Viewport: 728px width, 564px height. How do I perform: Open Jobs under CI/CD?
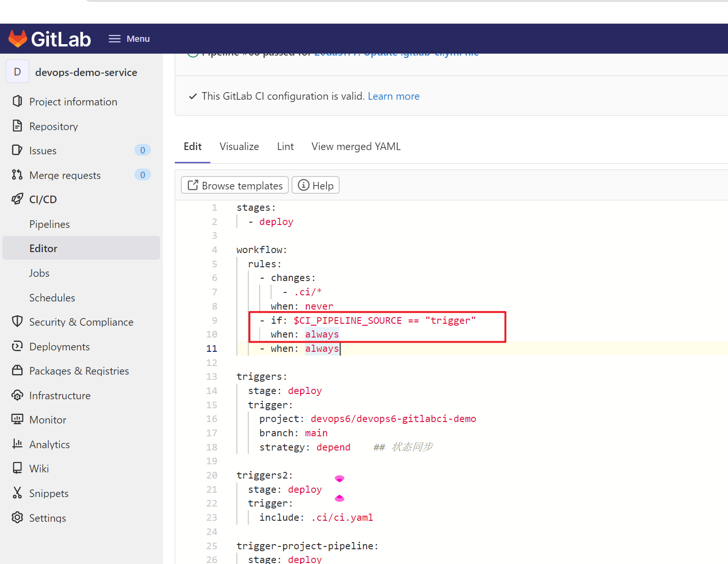coord(39,273)
